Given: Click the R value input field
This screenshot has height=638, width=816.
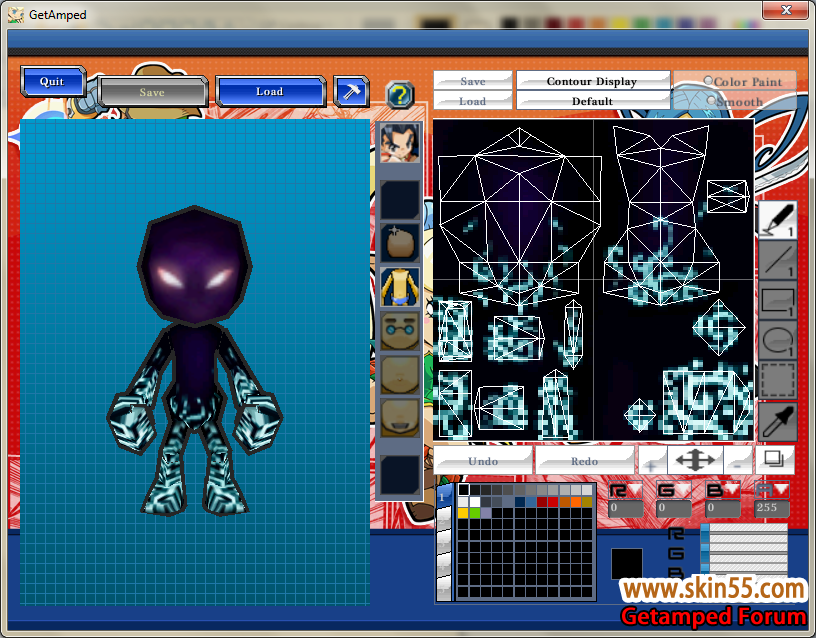Looking at the screenshot, I should coord(626,508).
